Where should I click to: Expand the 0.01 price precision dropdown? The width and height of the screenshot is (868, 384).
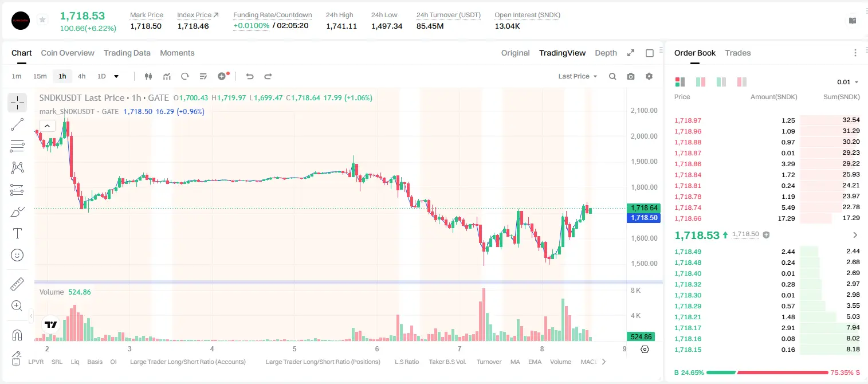848,82
